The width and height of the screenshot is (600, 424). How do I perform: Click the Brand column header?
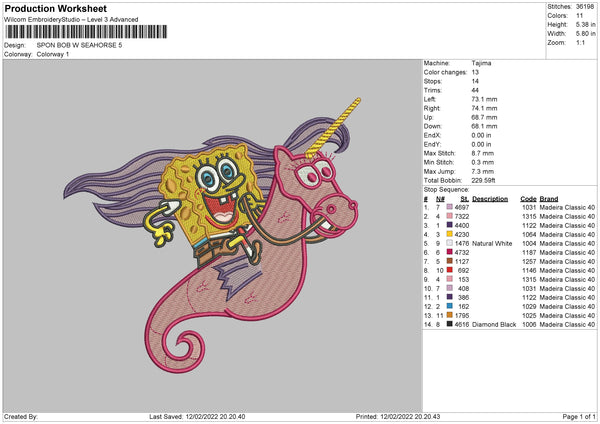[550, 198]
